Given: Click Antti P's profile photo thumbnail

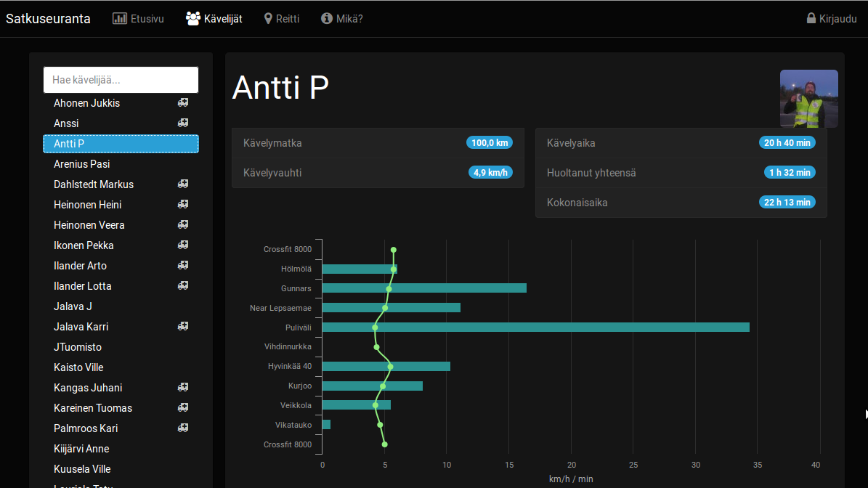Looking at the screenshot, I should tap(808, 99).
